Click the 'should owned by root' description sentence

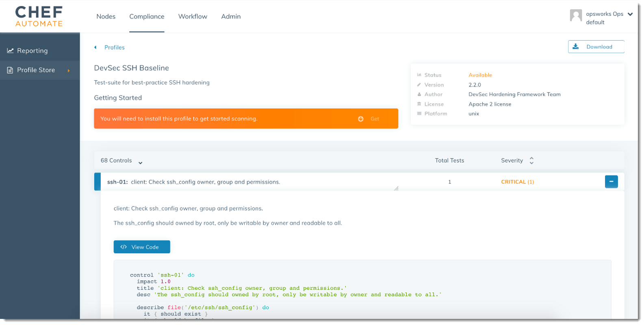click(228, 223)
